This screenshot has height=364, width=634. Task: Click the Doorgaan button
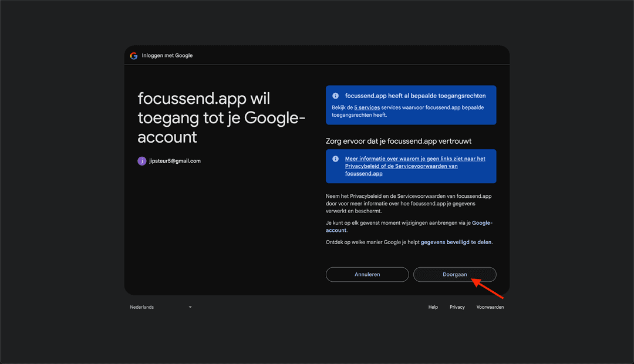coord(454,274)
